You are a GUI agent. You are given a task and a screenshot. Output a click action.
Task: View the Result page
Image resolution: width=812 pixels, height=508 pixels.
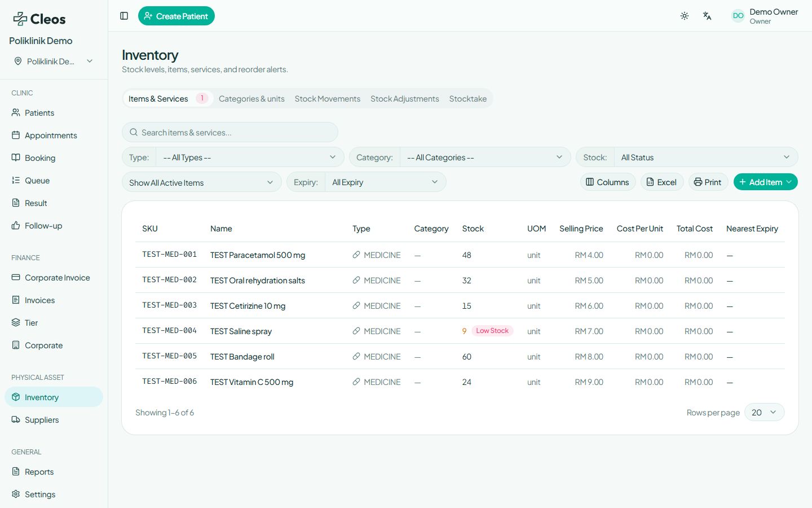point(54,203)
